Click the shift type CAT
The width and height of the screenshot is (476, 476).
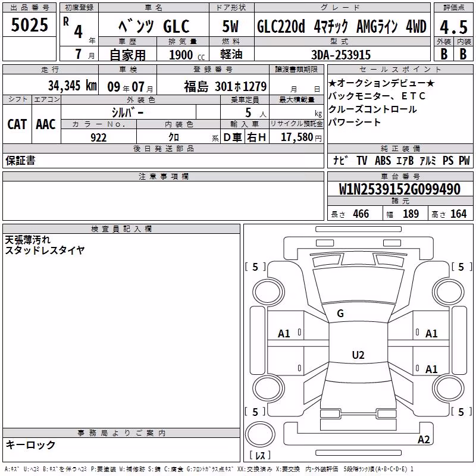(x=17, y=124)
